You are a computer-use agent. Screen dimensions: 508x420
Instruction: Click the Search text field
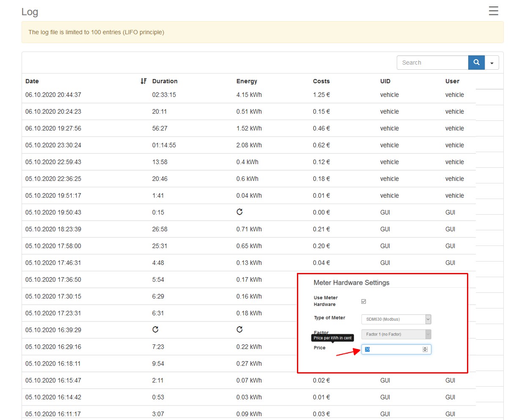pos(432,63)
